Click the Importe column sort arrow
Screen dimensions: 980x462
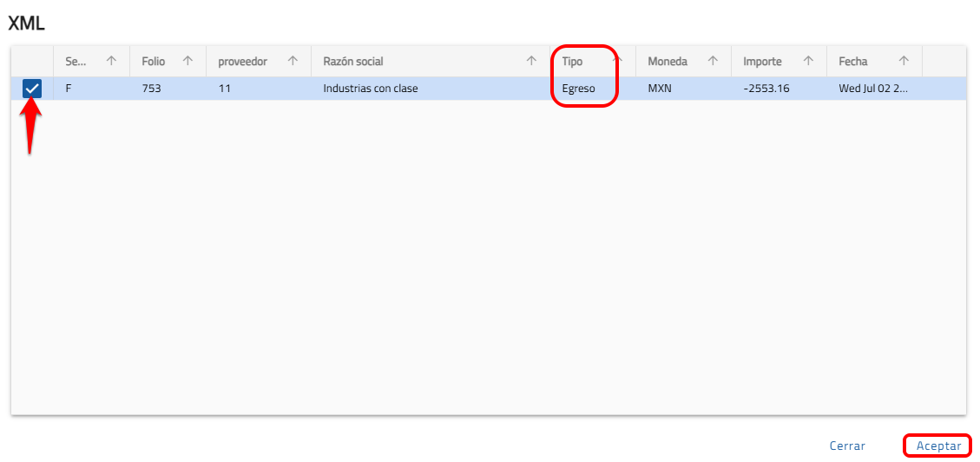(x=808, y=62)
